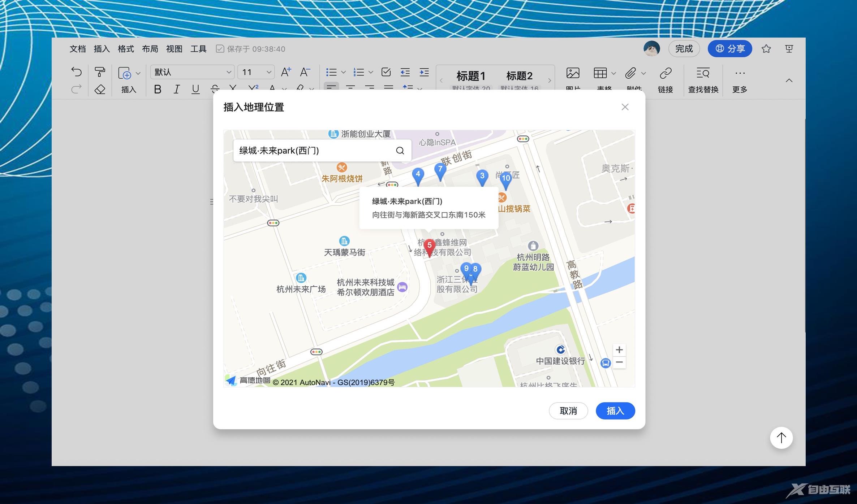This screenshot has height=504, width=857.
Task: Click the redo arrow icon
Action: click(76, 89)
